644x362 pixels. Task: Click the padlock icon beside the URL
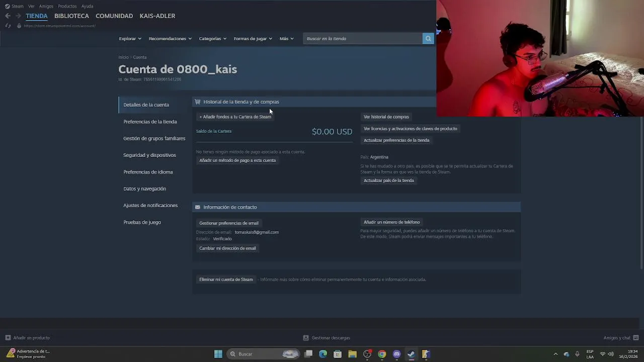pyautogui.click(x=19, y=26)
